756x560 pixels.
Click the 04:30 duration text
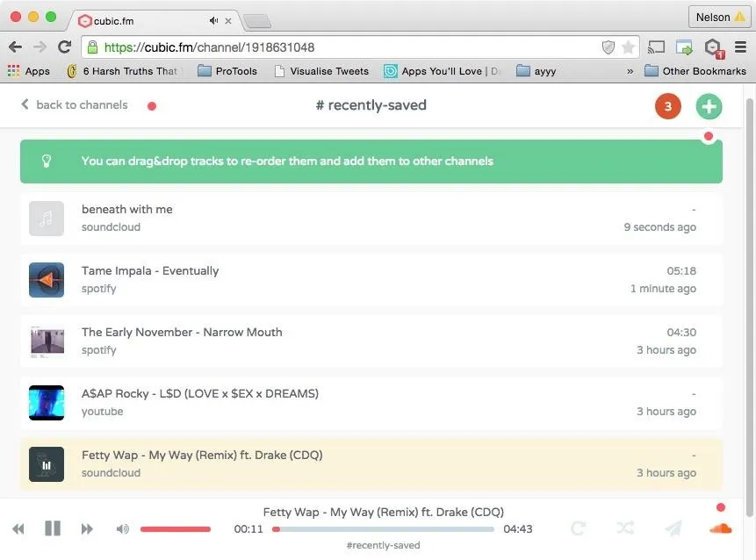(681, 332)
